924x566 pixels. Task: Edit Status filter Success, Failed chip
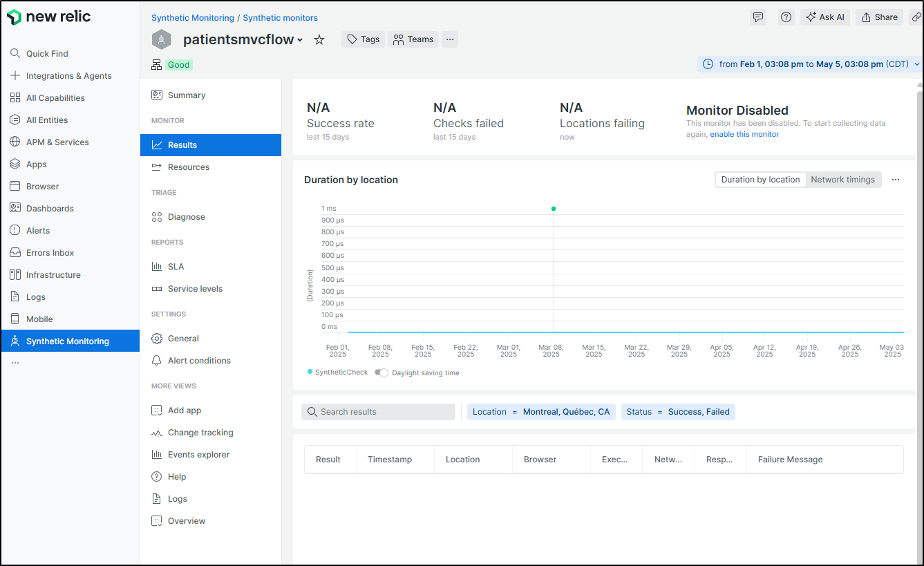point(678,411)
